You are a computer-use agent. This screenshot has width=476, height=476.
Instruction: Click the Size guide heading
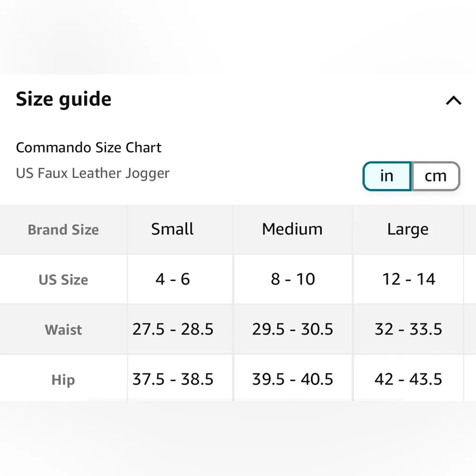64,99
